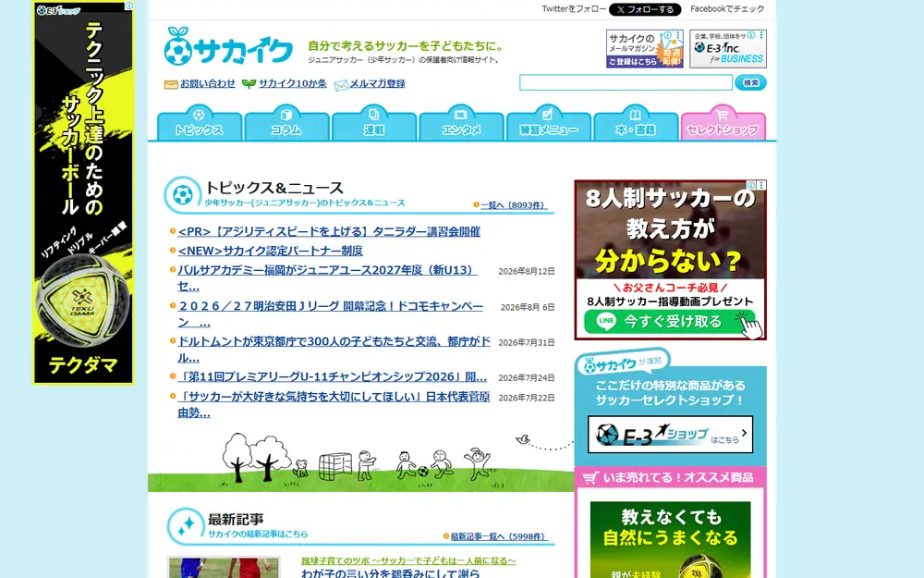Click the soccer ball icon beside the トピックス&ニュース heading
The width and height of the screenshot is (924, 578).
tap(183, 194)
